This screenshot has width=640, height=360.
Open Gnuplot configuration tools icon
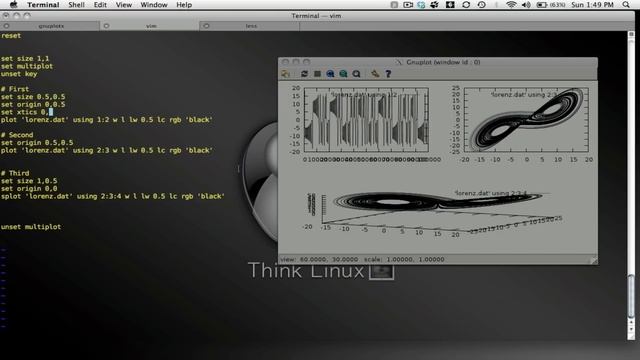(375, 74)
